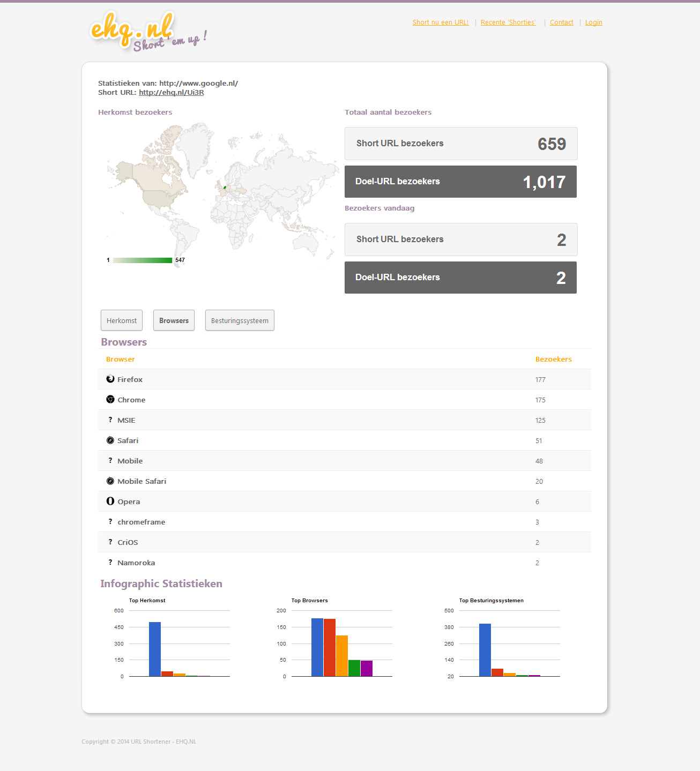Click the question mark icon beside MSIE

(x=110, y=420)
